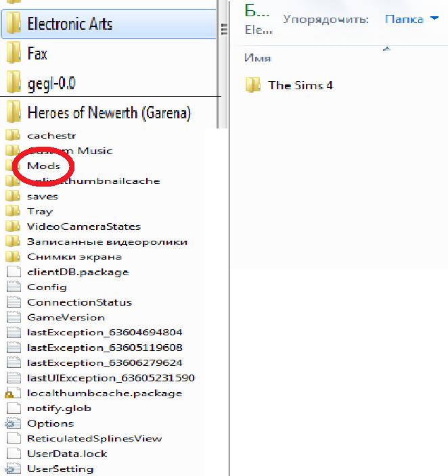448x476 pixels.
Task: Select the cachestr folder name
Action: (51, 136)
